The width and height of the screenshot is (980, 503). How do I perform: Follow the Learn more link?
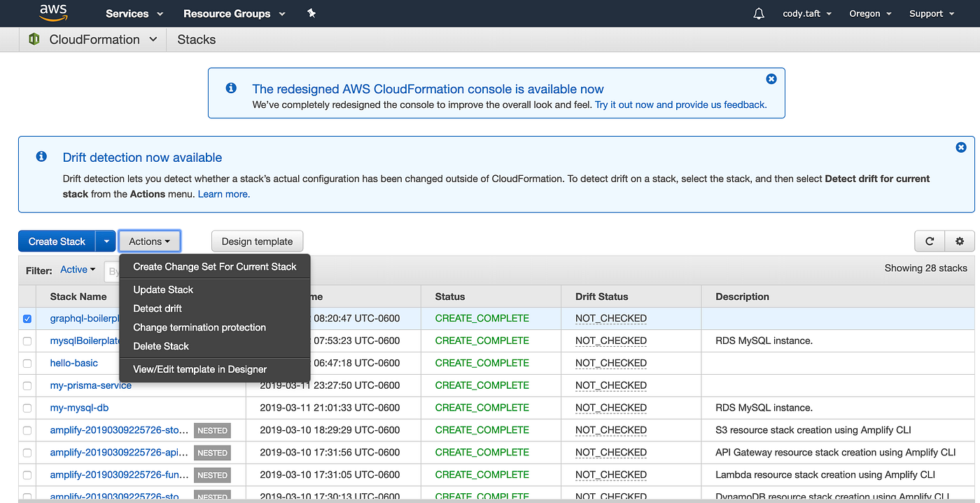click(223, 193)
